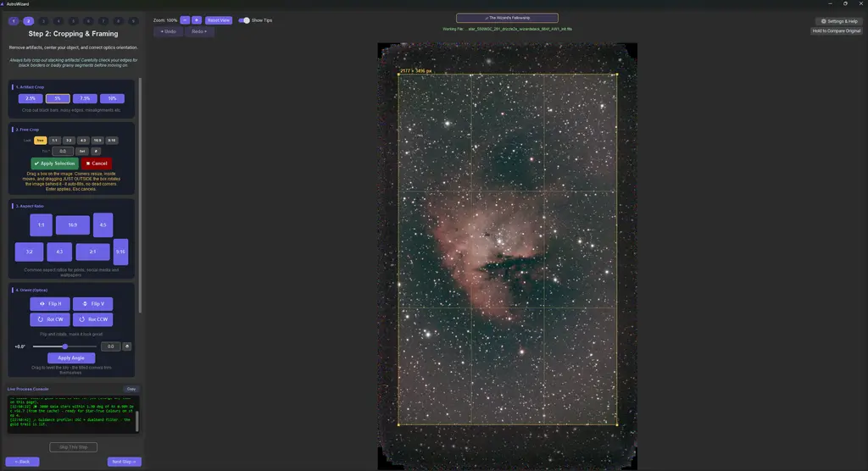Click the left panel scrollbar
Screen dimensions: 868x471
click(x=140, y=195)
